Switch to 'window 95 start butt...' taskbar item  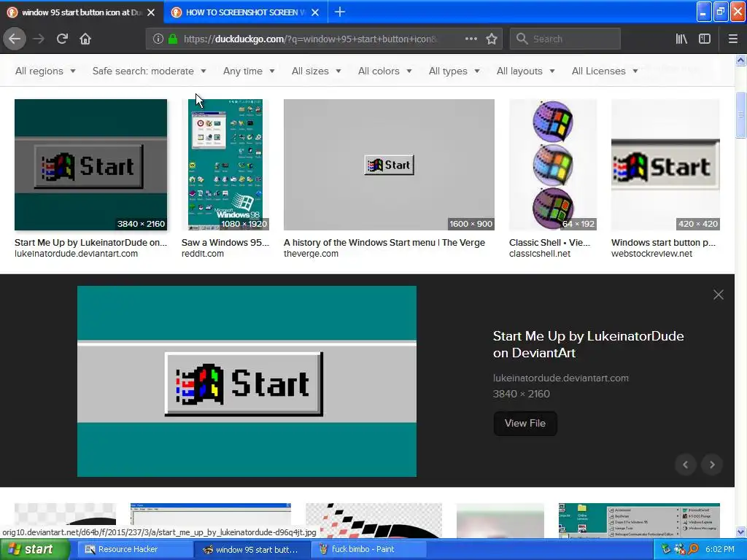252,550
